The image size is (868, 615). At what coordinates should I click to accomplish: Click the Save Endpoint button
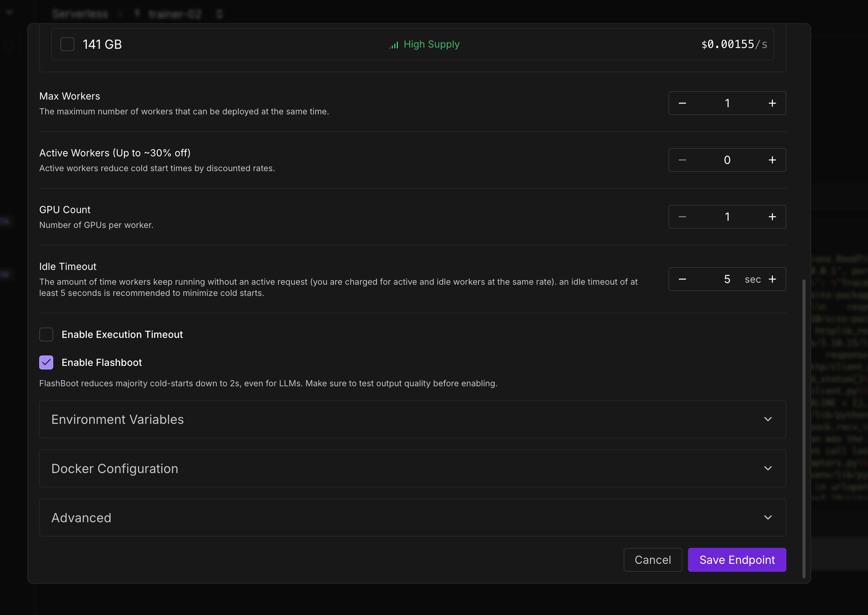737,560
